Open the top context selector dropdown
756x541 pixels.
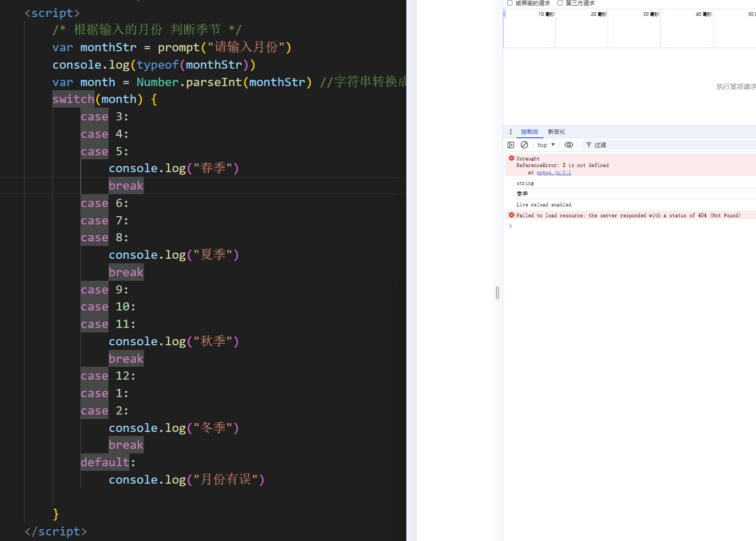click(546, 145)
